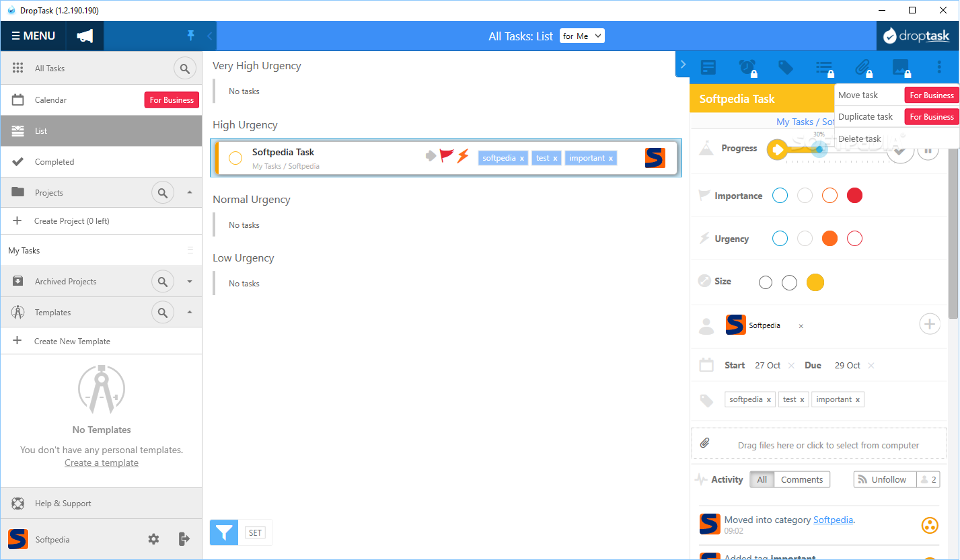Click Create Project (0 left)
This screenshot has height=560, width=960.
pyautogui.click(x=71, y=221)
